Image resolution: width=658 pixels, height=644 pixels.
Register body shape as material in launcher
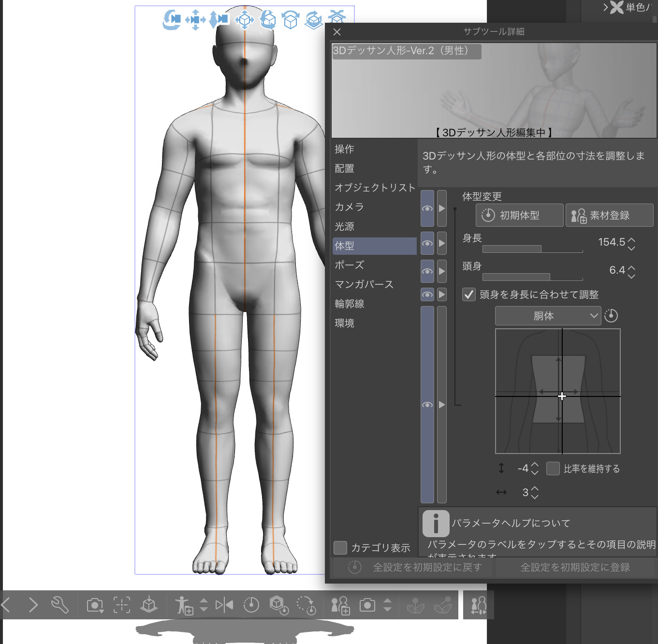pos(340,605)
